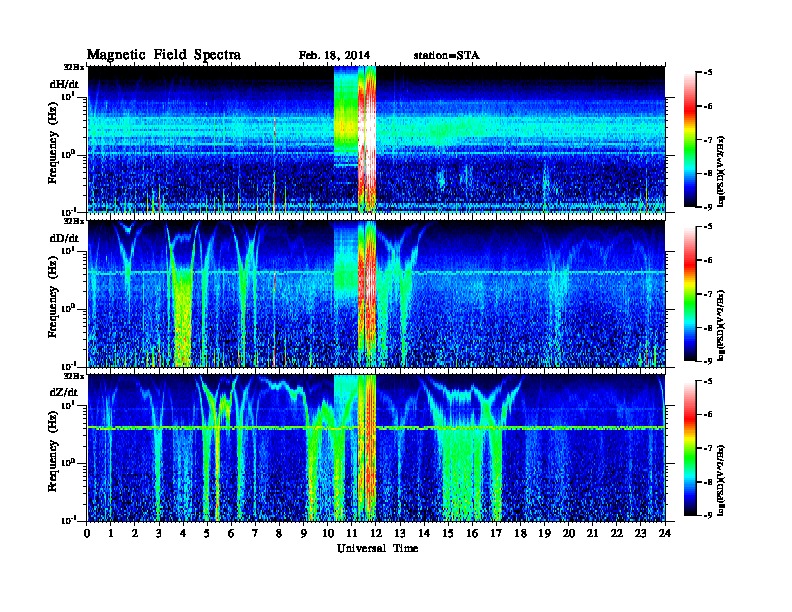Image resolution: width=792 pixels, height=612 pixels.
Task: Click the hour 16 tick label
Action: click(472, 533)
